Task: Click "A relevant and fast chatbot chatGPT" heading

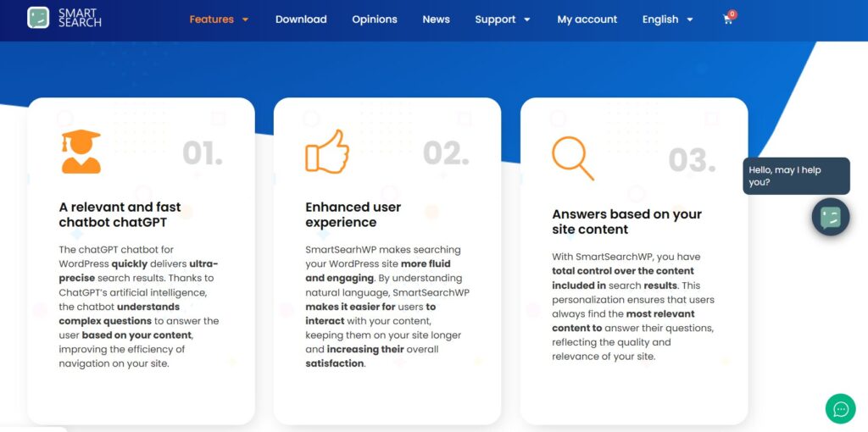Action: pyautogui.click(x=120, y=214)
